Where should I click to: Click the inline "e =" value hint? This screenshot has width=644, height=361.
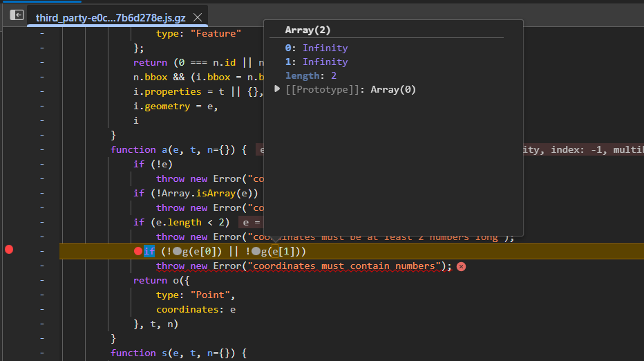click(x=250, y=222)
